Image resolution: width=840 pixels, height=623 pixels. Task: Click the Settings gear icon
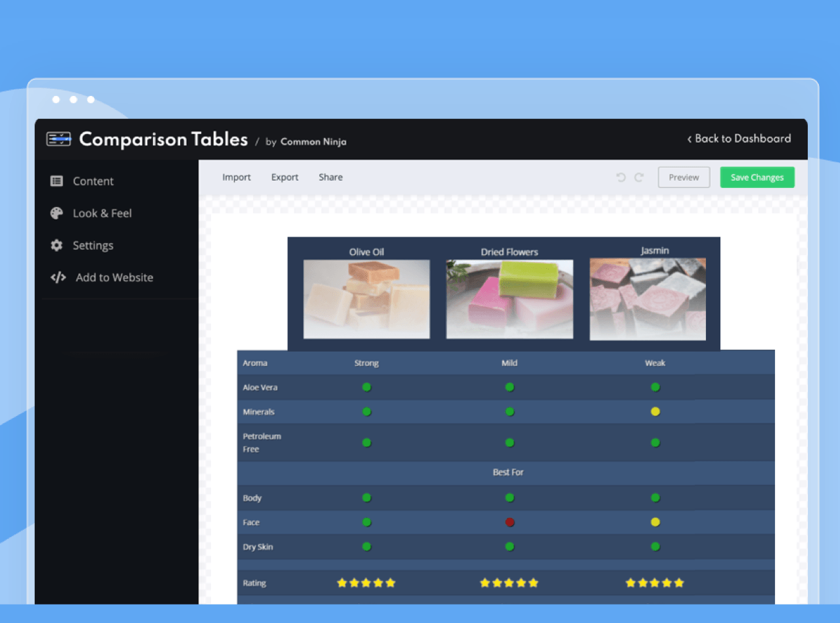(57, 245)
